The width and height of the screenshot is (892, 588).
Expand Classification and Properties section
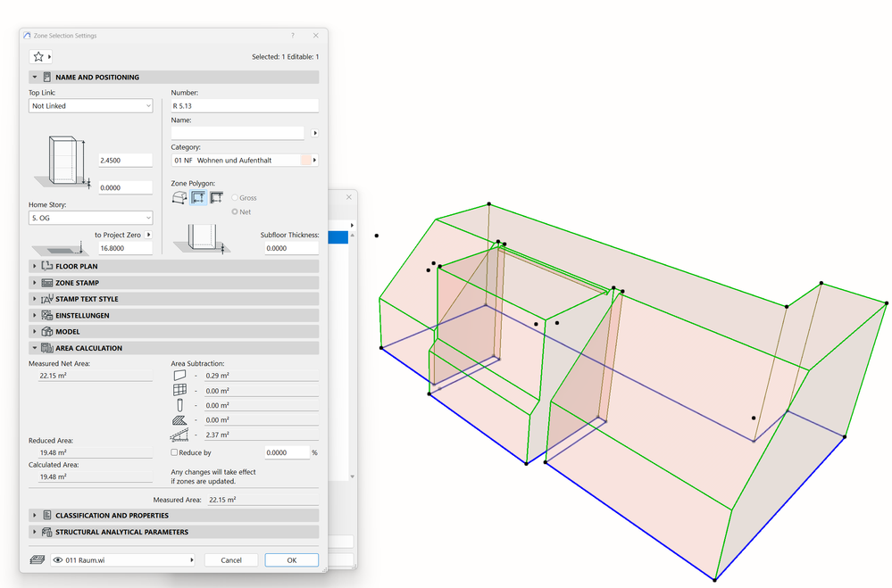click(35, 515)
